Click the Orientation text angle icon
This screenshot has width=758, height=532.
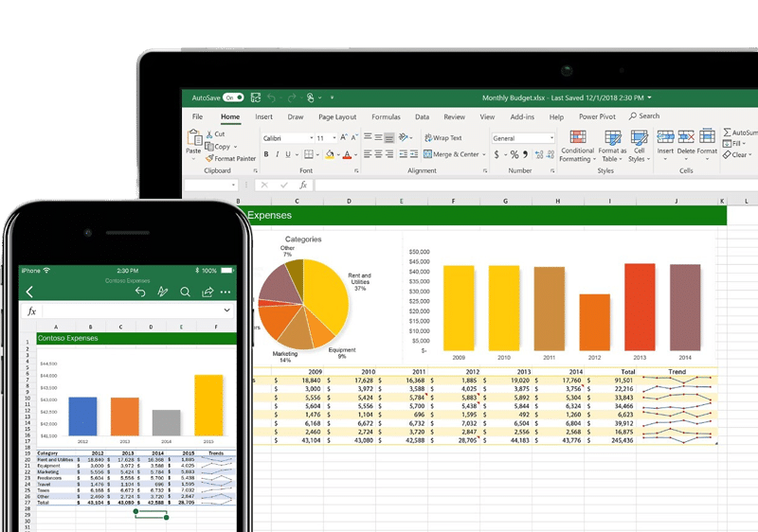[404, 137]
